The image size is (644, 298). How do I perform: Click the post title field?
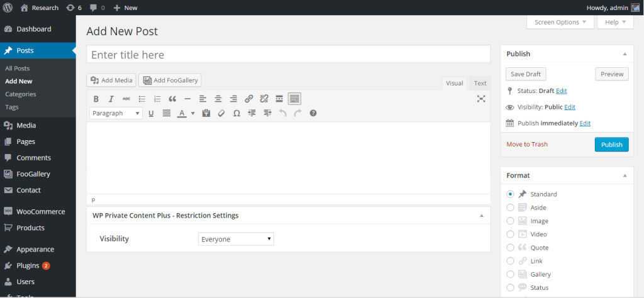click(288, 54)
